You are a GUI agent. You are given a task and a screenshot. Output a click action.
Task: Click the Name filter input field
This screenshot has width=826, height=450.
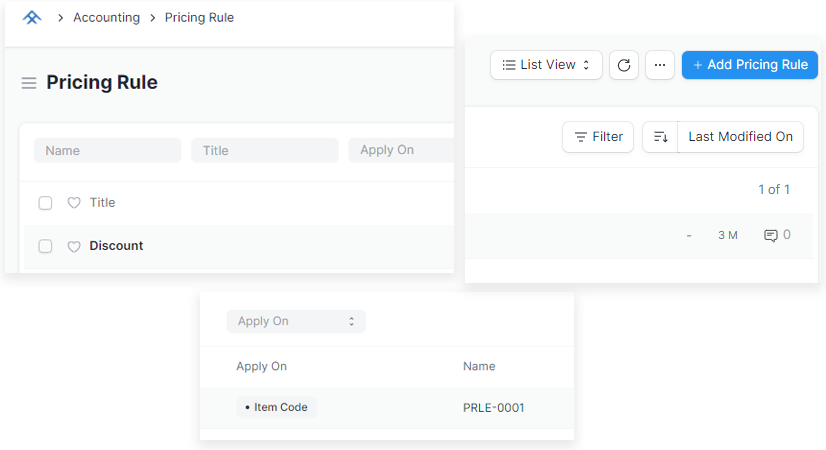(x=107, y=151)
